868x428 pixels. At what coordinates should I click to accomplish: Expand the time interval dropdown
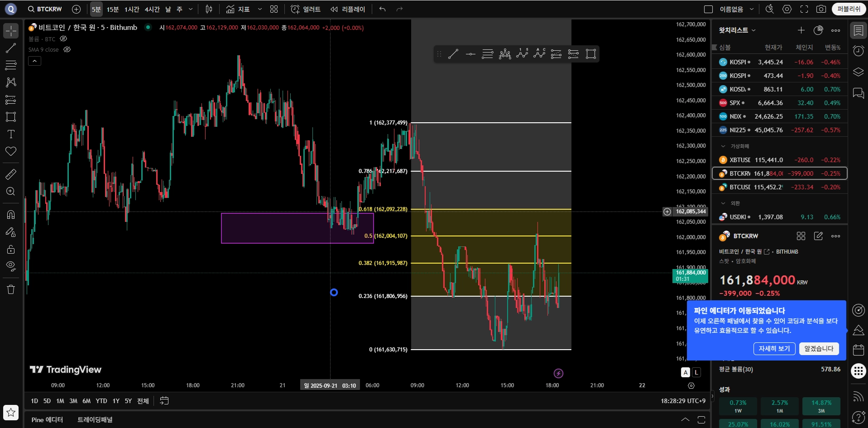(191, 9)
